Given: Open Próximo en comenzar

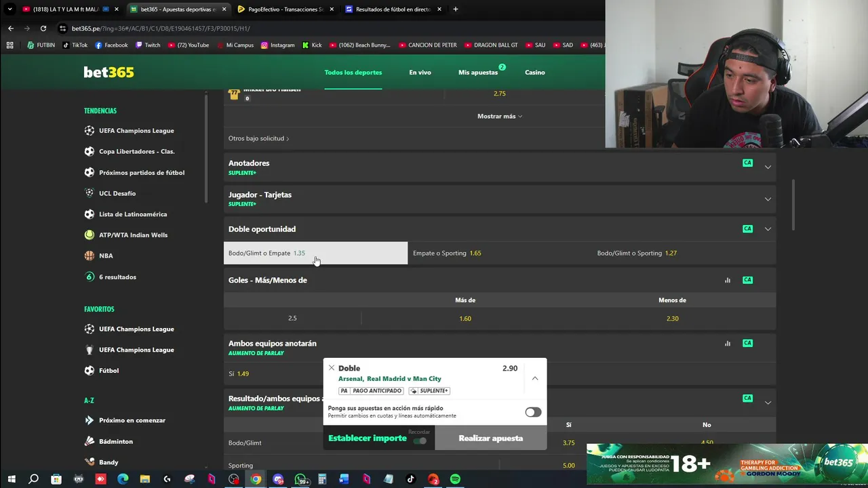Looking at the screenshot, I should [132, 420].
